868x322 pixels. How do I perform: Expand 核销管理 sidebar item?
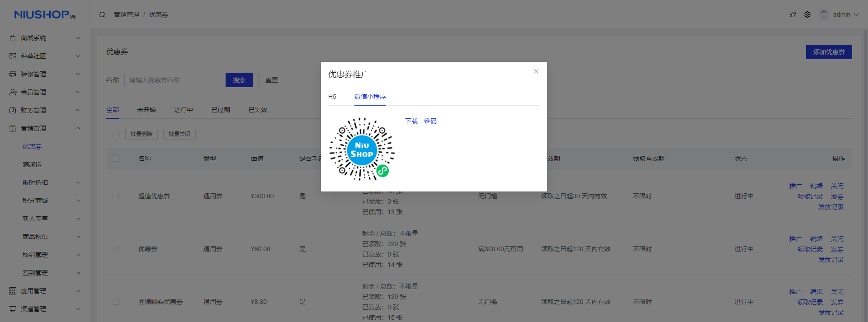click(45, 255)
